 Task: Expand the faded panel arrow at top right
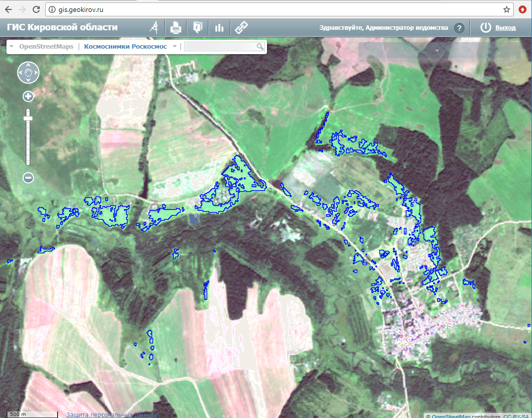pyautogui.click(x=437, y=51)
